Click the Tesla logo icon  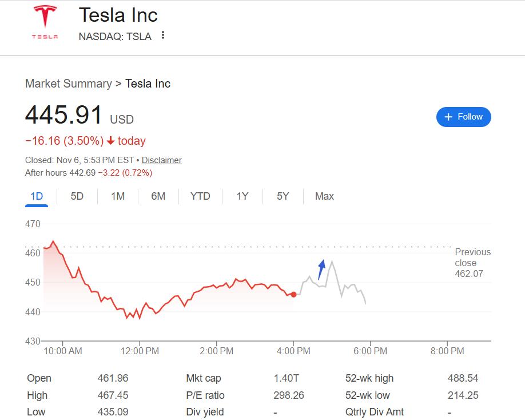coord(45,23)
